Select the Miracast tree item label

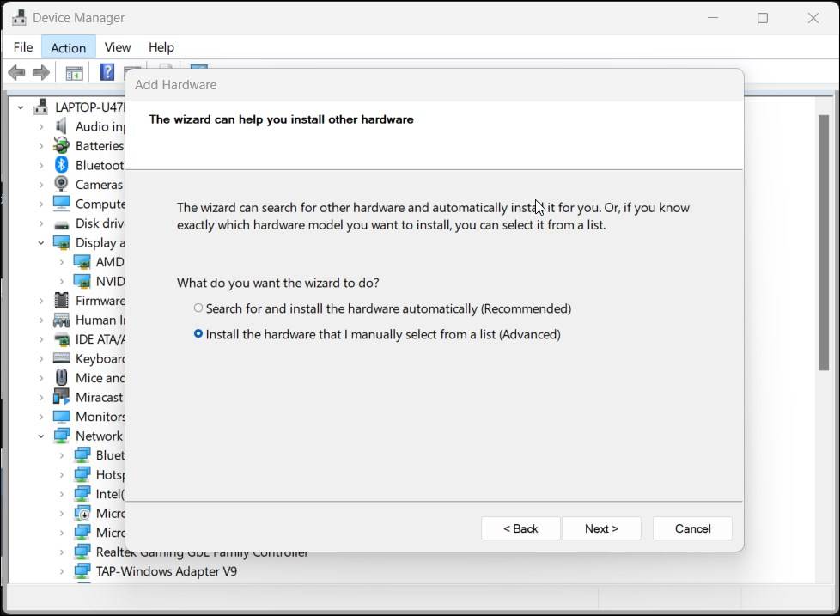pyautogui.click(x=99, y=398)
